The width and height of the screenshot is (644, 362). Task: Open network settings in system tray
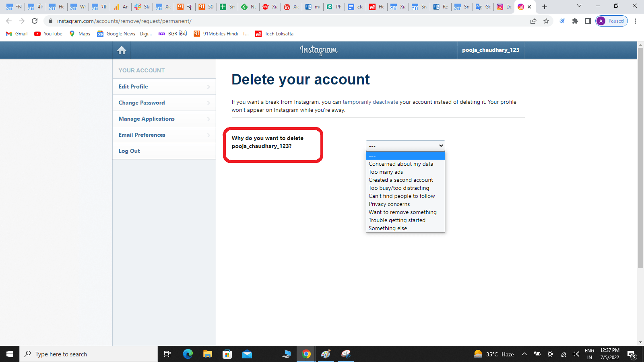pos(563,354)
